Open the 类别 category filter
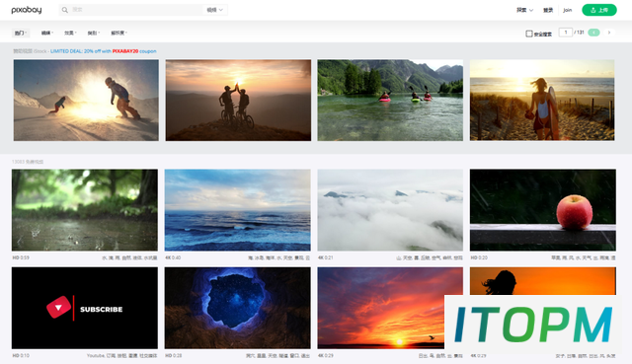 pyautogui.click(x=94, y=33)
